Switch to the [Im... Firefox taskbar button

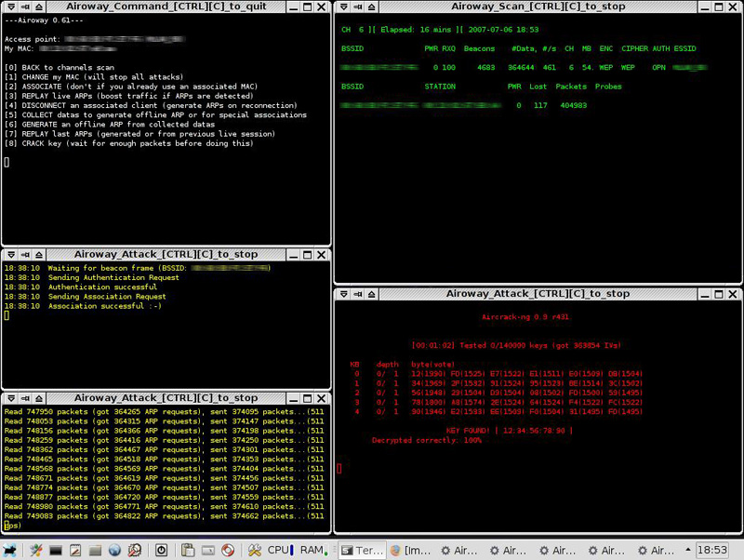point(411,550)
